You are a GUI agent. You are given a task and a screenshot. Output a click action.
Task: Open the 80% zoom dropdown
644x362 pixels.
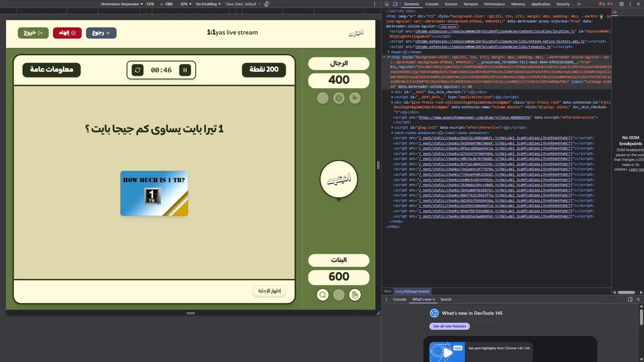(x=186, y=4)
